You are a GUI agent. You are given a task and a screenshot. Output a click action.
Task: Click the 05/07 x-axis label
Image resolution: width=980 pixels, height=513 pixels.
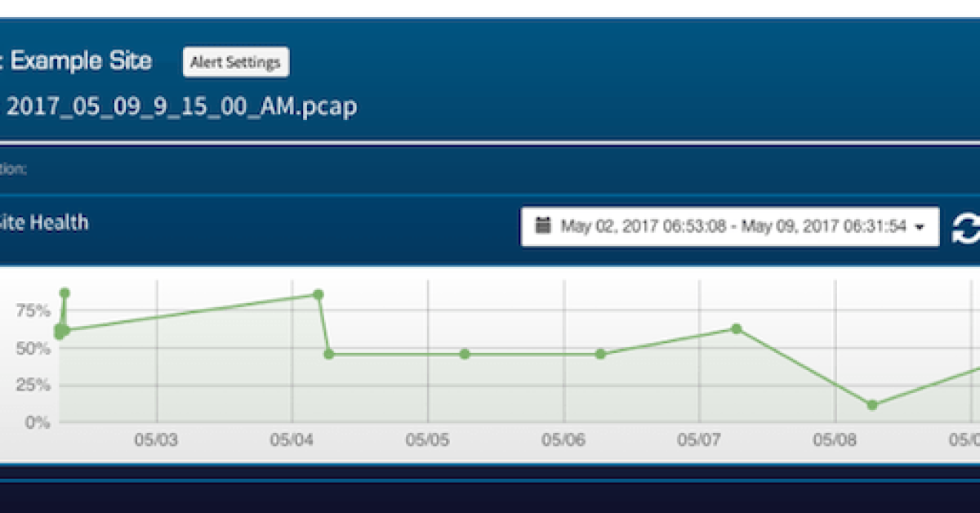(699, 440)
